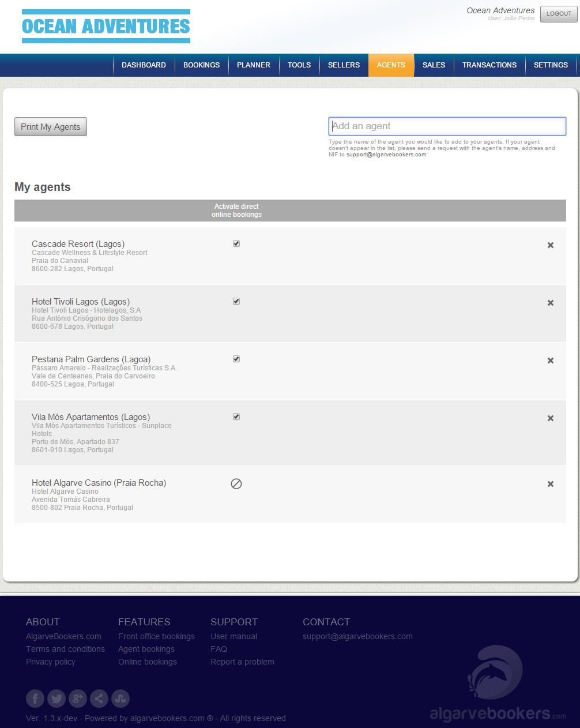Click the '8600-282 Lagos, Portugal' address line
580x728 pixels.
[x=73, y=269]
